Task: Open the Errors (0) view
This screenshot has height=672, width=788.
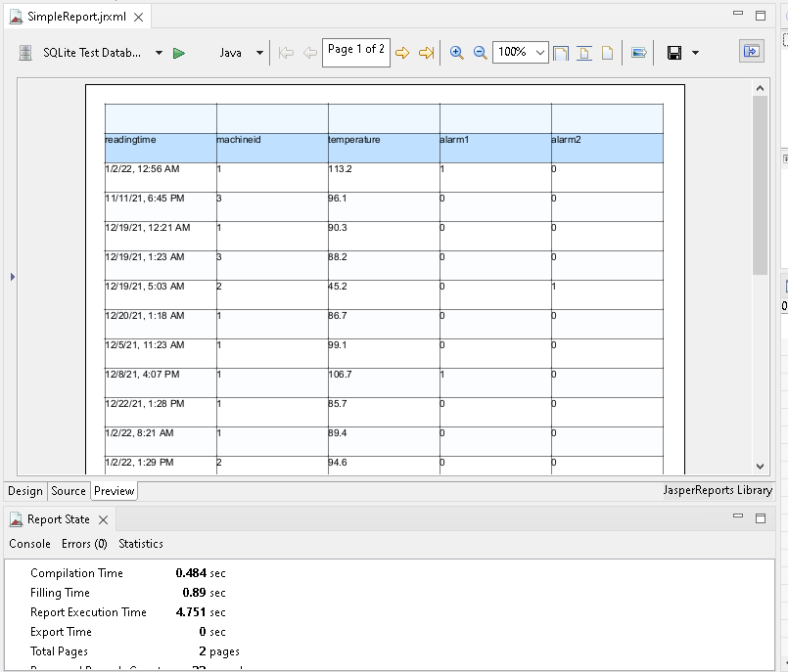Action: pos(84,544)
